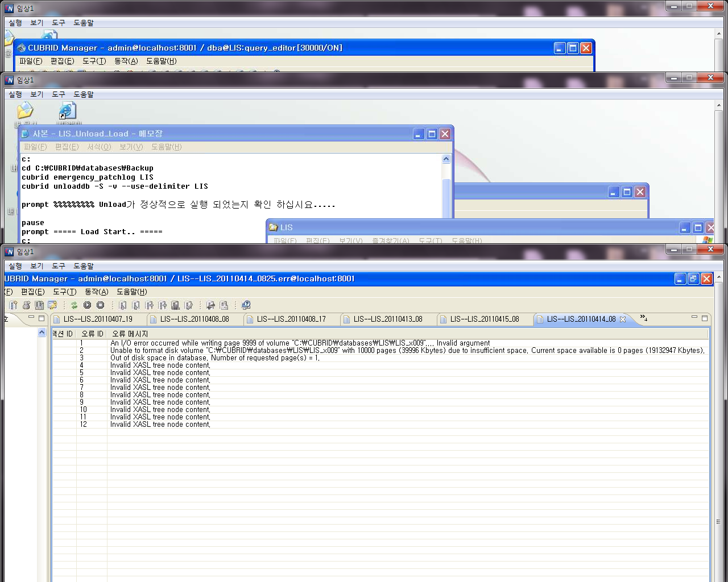The height and width of the screenshot is (582, 728).
Task: Click the 오류 ID column header
Action: tap(92, 334)
